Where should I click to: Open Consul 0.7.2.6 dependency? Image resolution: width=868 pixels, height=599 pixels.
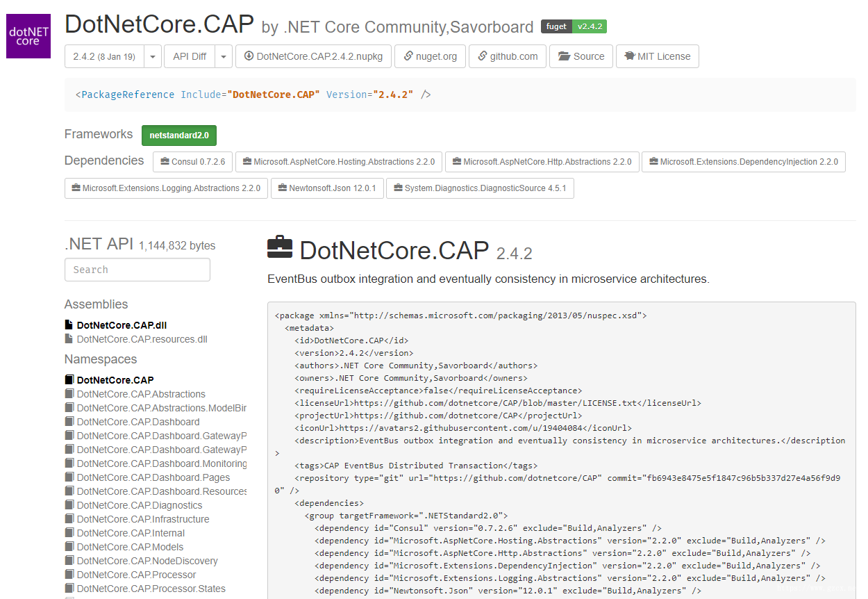click(193, 162)
